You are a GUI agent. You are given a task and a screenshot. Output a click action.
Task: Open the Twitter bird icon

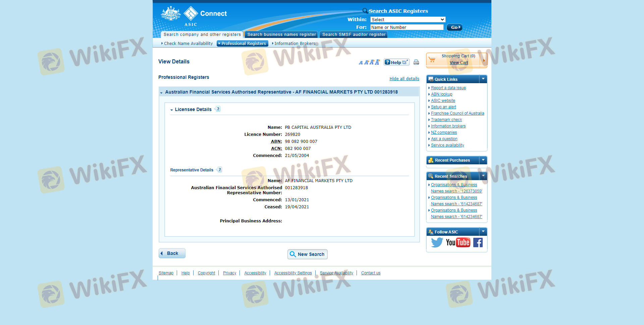[437, 242]
